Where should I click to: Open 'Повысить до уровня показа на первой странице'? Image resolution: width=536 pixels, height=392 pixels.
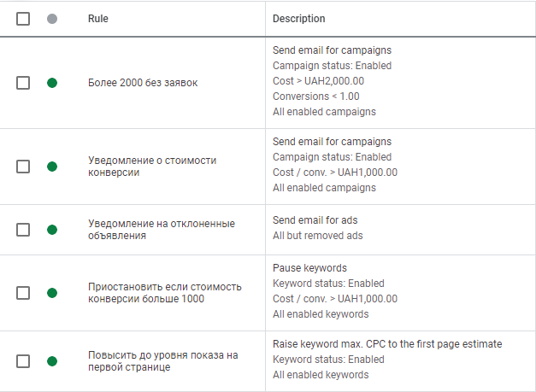point(162,360)
